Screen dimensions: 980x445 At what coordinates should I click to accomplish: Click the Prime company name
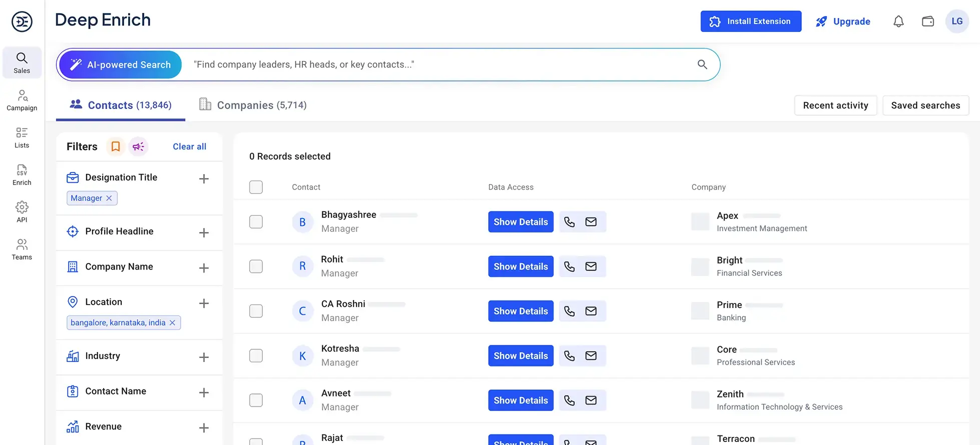point(729,304)
